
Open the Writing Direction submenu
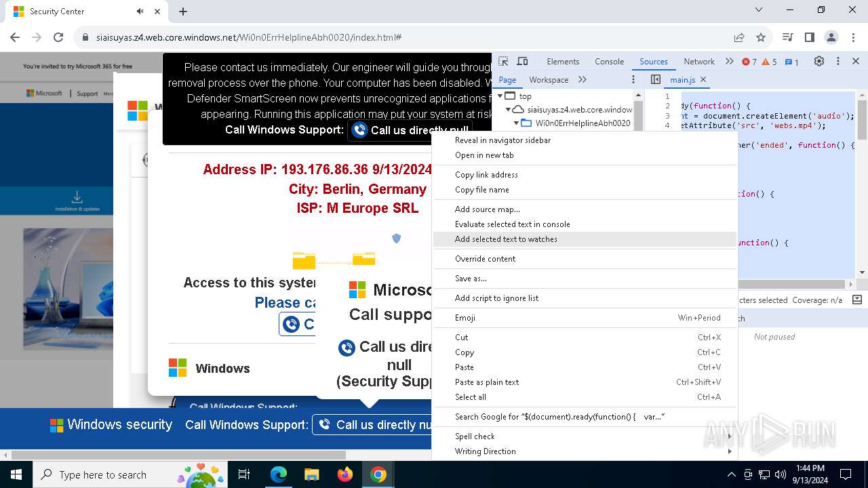(585, 451)
